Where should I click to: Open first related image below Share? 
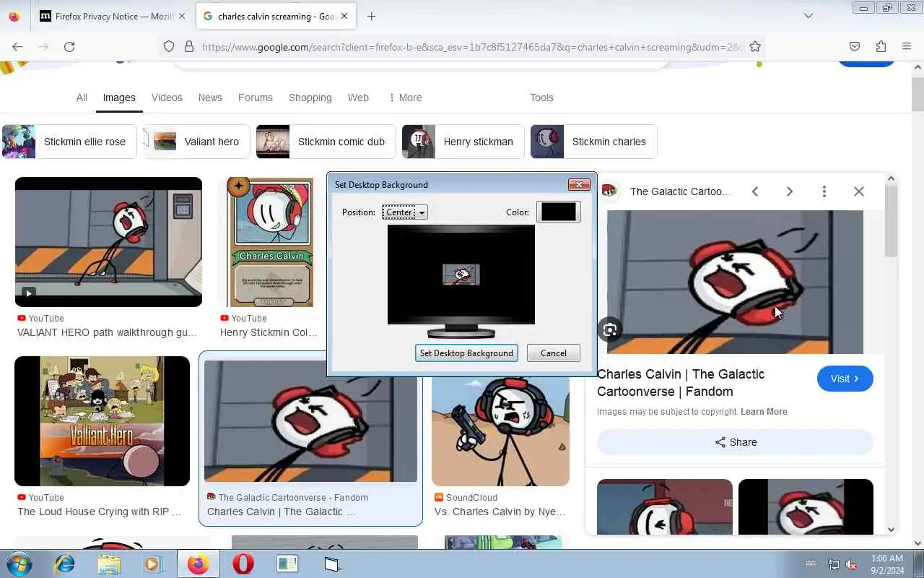[665, 506]
